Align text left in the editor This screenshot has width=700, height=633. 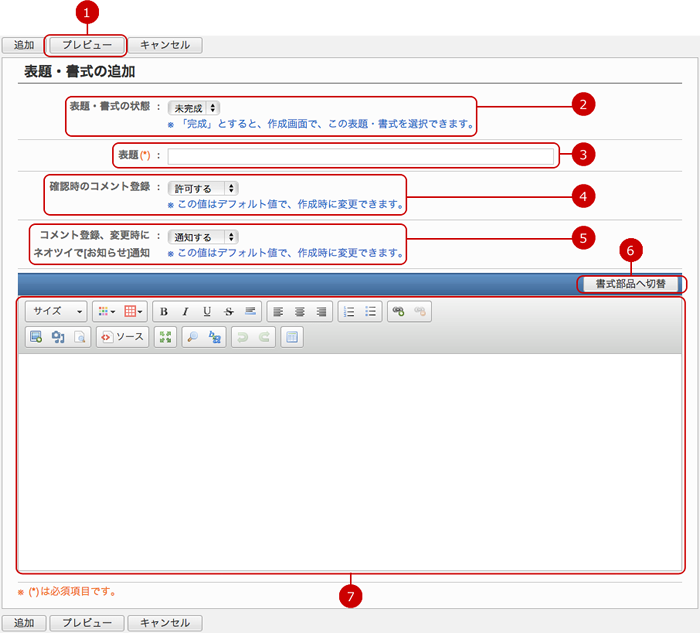[x=278, y=312]
